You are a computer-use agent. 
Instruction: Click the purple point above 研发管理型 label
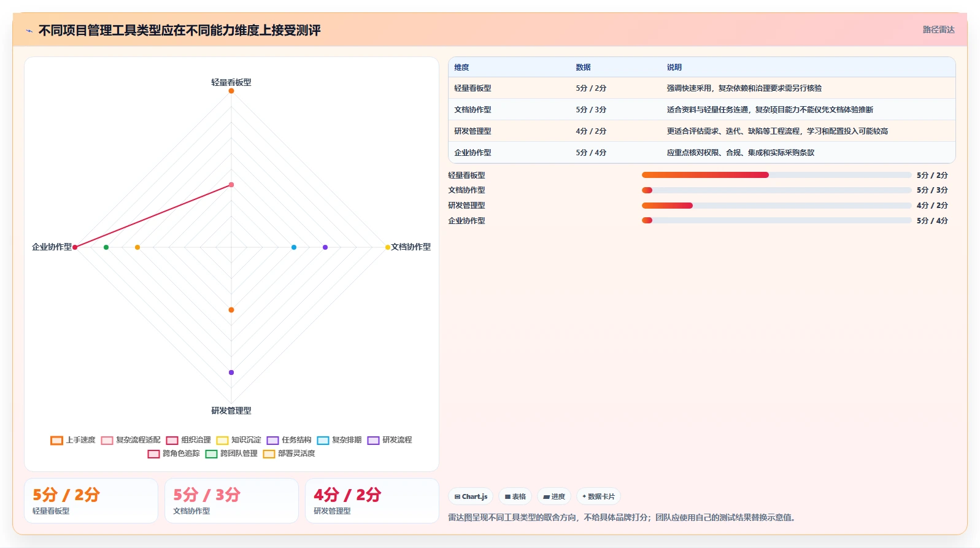tap(231, 372)
